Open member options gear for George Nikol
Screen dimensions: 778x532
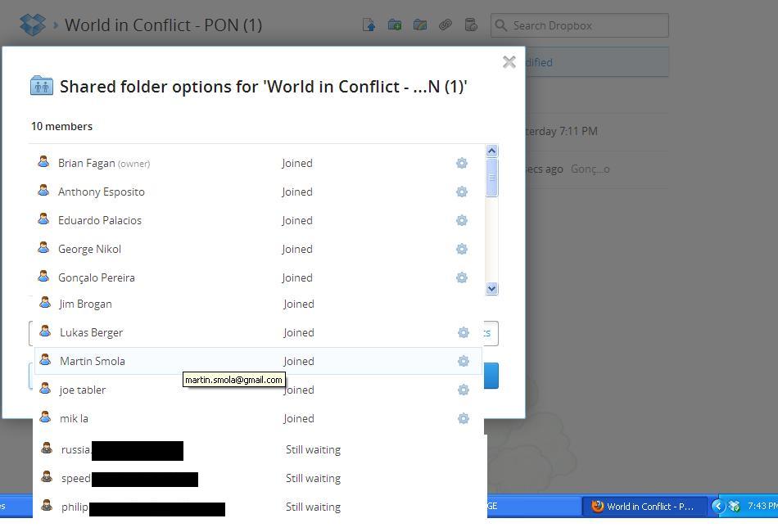pos(462,249)
